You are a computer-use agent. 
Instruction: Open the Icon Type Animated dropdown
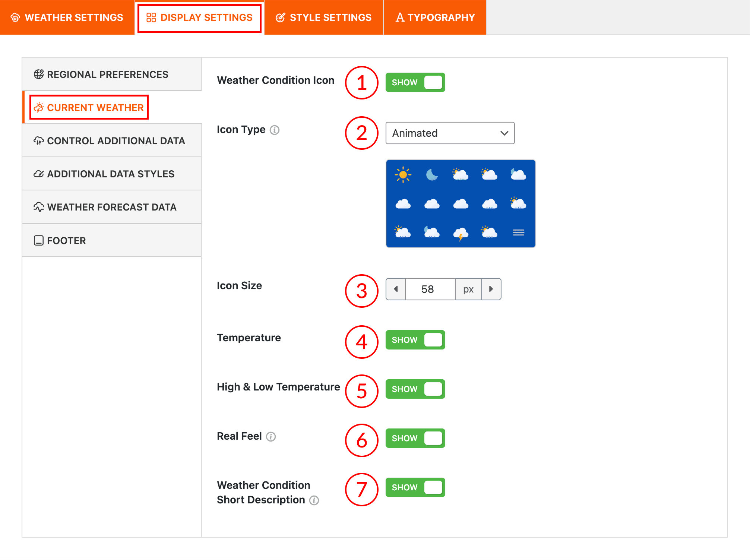450,133
